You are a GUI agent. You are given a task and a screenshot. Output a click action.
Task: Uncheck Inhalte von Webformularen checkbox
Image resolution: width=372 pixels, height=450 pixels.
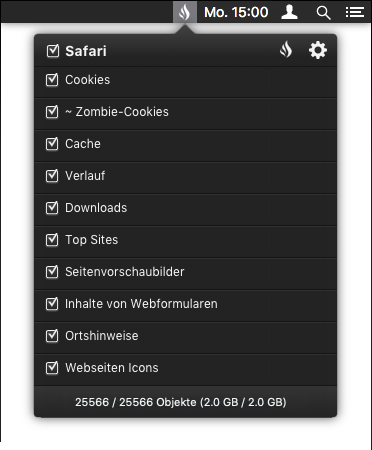click(52, 304)
